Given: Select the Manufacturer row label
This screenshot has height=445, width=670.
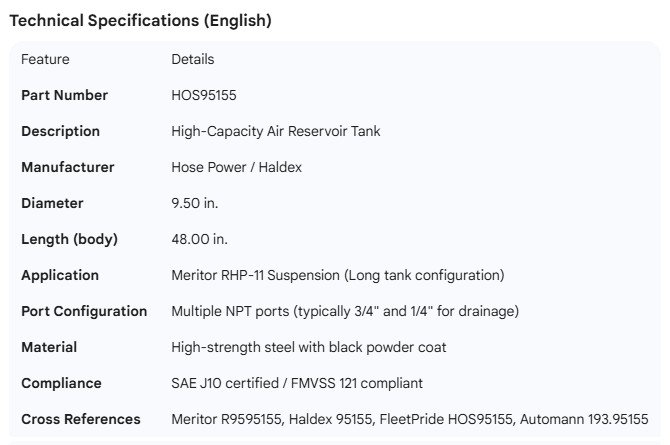Looking at the screenshot, I should pos(68,168).
